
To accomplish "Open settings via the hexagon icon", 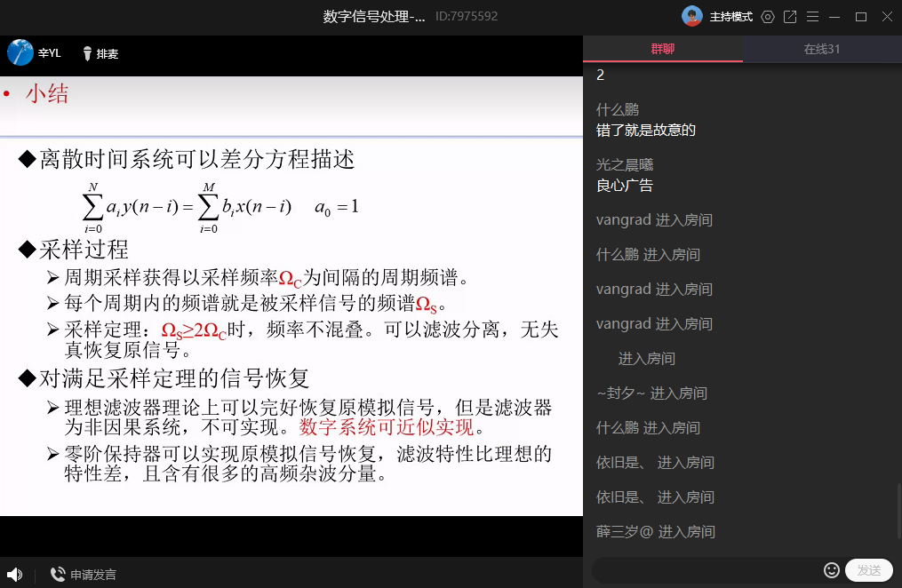I will (768, 17).
